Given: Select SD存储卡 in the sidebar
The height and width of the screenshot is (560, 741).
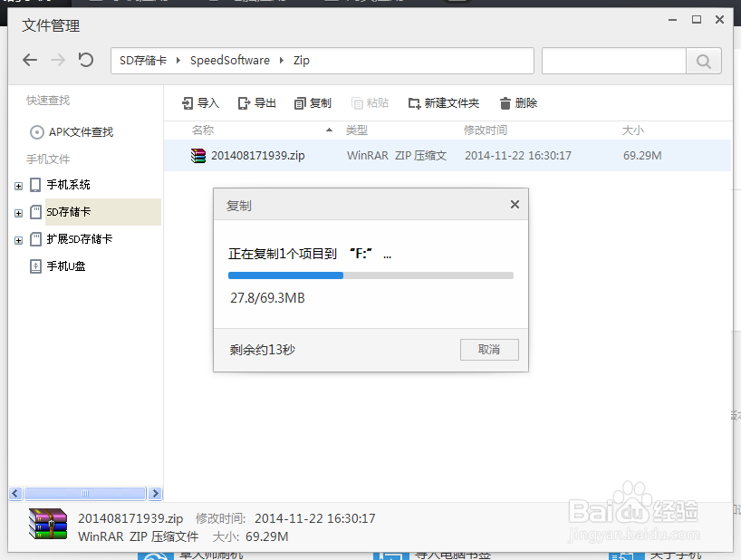Looking at the screenshot, I should pos(68,212).
